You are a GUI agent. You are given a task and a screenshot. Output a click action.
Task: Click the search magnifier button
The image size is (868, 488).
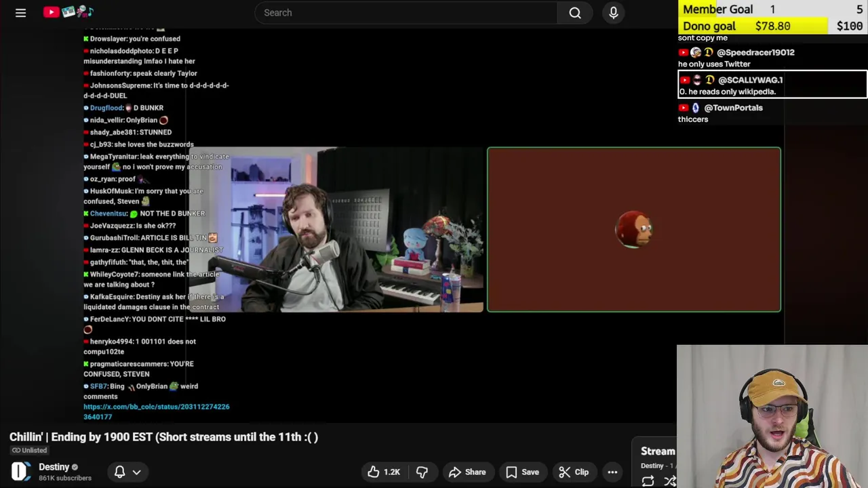tap(575, 12)
